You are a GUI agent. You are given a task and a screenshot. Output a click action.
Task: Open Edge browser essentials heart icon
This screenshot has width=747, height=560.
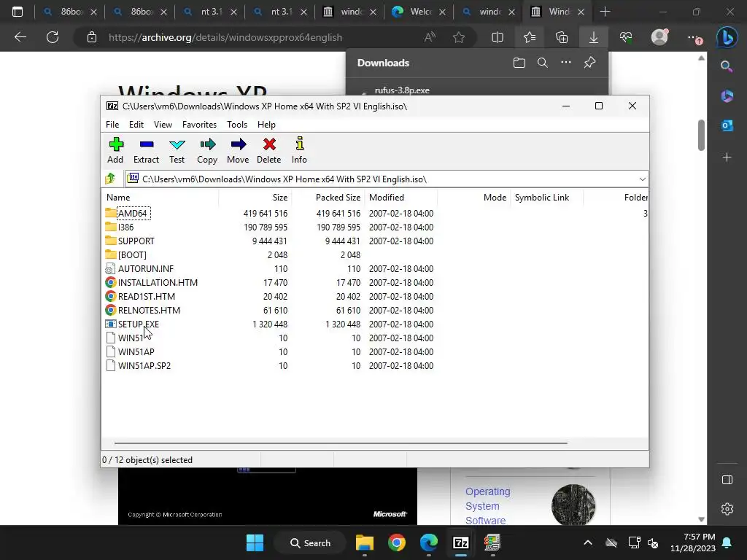[626, 37]
